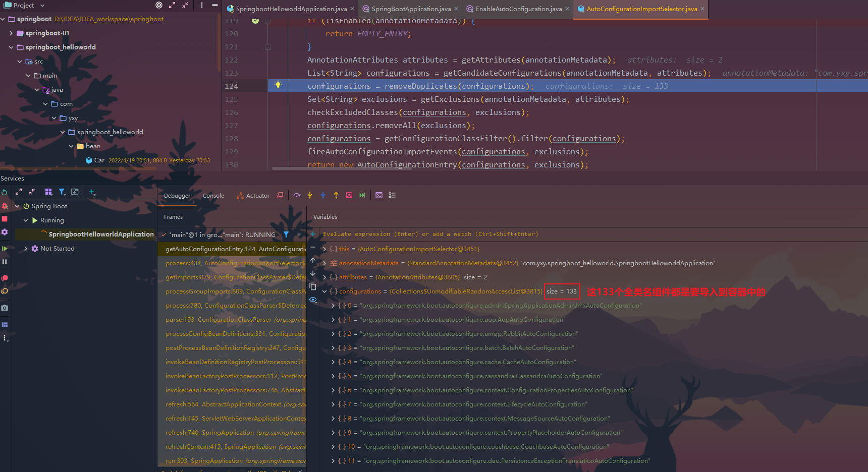Click the yellow Step Into arrow
868x472 pixels.
(310, 195)
